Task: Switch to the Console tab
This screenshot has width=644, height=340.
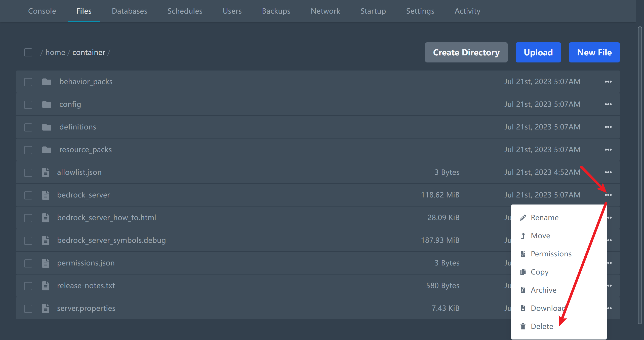Action: pyautogui.click(x=42, y=11)
